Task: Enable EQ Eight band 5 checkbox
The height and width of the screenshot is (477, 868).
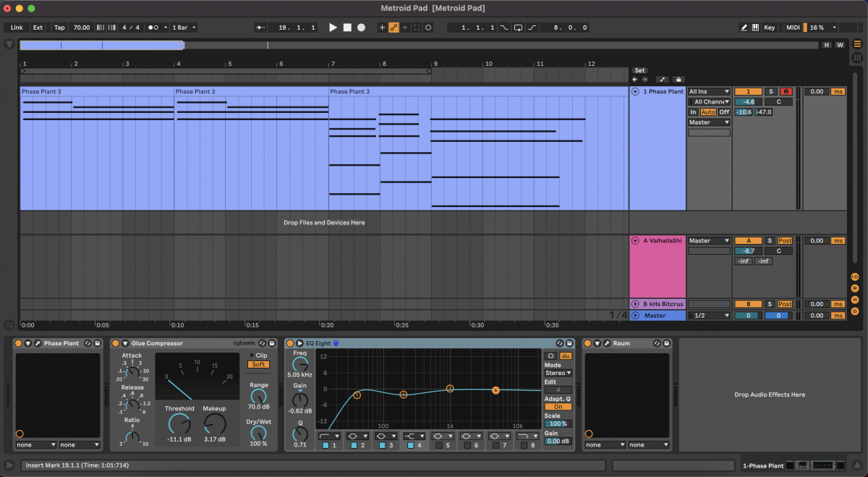Action: pyautogui.click(x=438, y=446)
